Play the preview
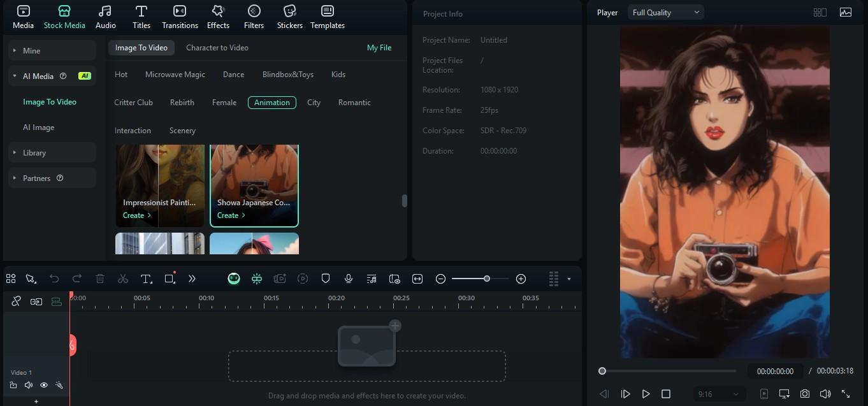This screenshot has width=868, height=406. pyautogui.click(x=646, y=394)
